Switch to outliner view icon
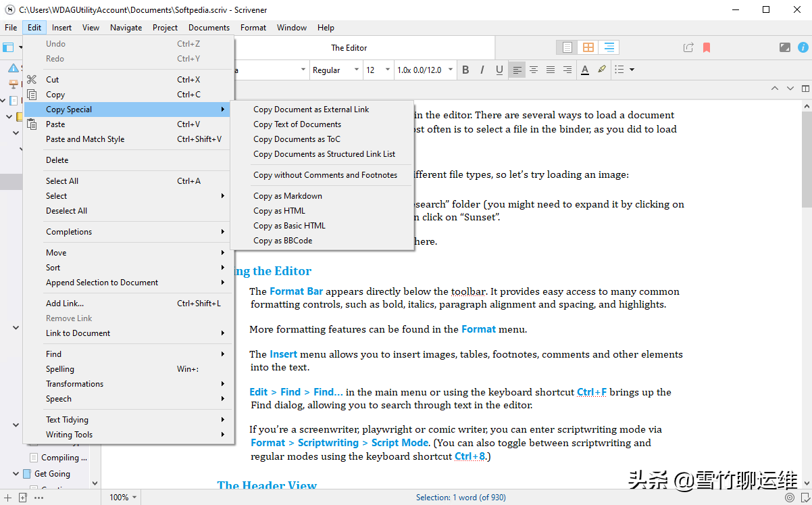Image resolution: width=812 pixels, height=505 pixels. pyautogui.click(x=609, y=47)
